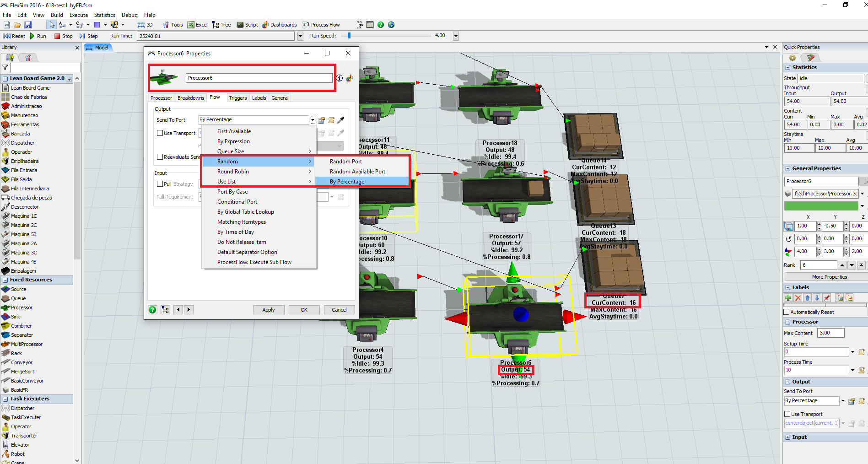Select Random Available Port menu option
The height and width of the screenshot is (464, 868).
[357, 172]
